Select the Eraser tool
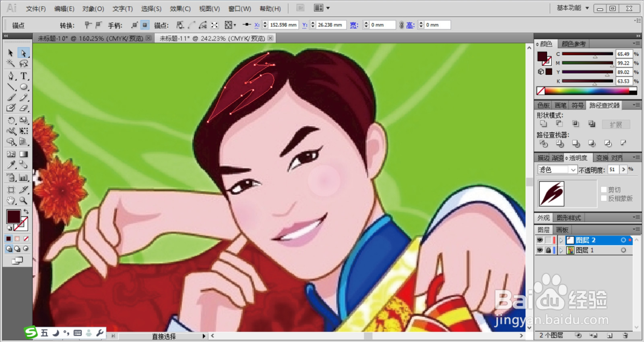 point(24,108)
